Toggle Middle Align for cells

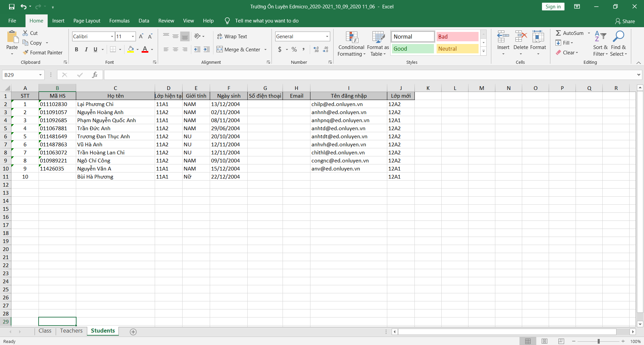click(176, 36)
